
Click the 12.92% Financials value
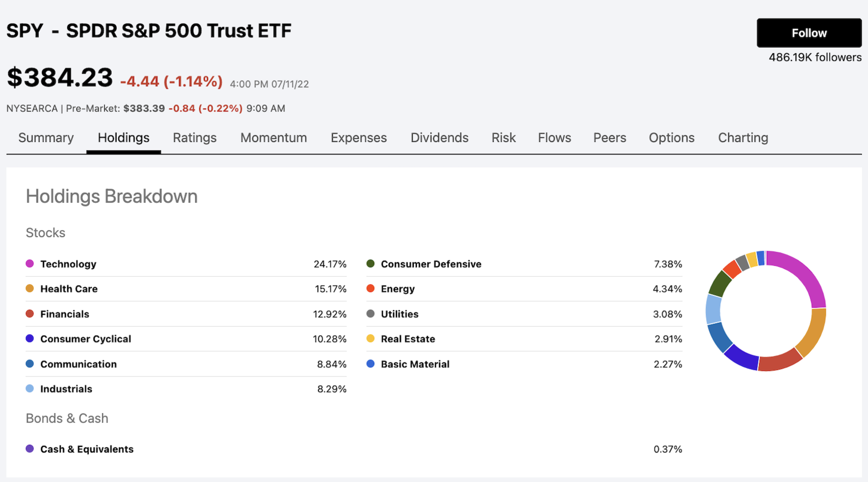click(x=330, y=314)
